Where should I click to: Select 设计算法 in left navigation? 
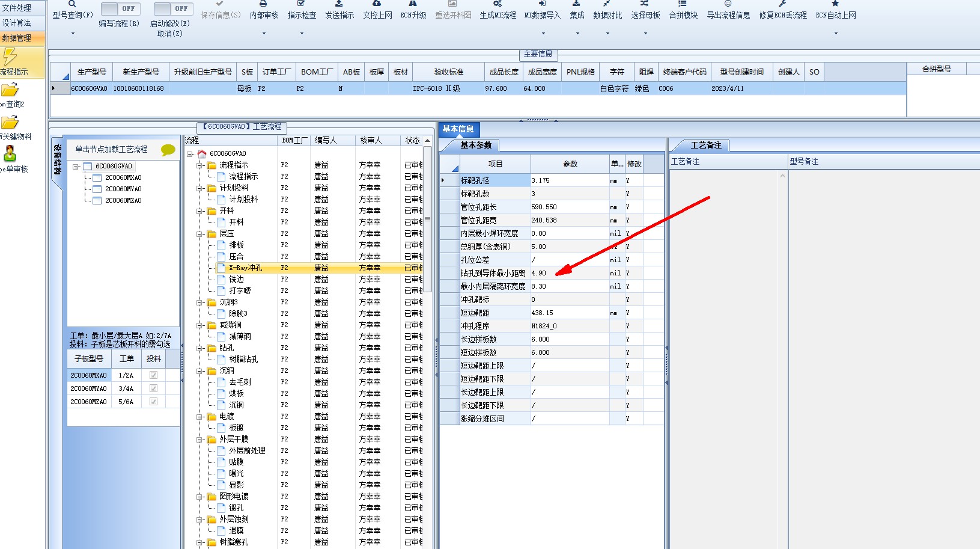(x=23, y=23)
